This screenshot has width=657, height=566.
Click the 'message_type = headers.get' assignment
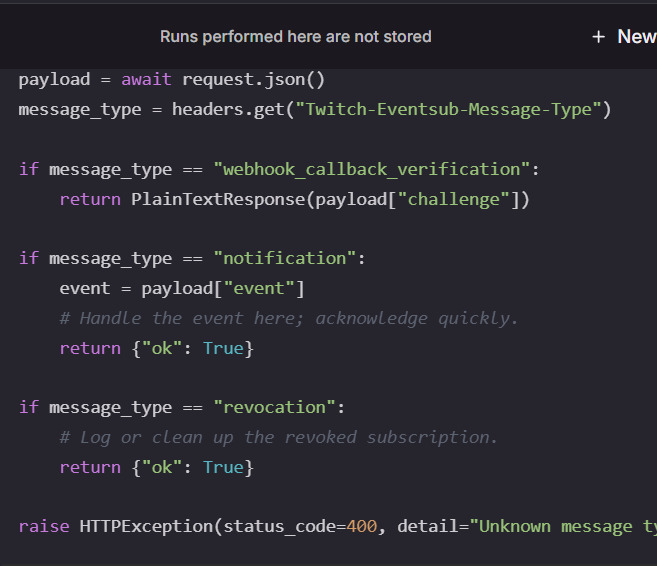click(x=315, y=109)
